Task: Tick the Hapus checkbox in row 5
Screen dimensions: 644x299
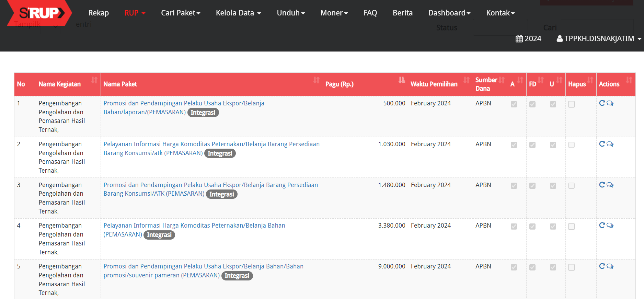Action: (572, 267)
